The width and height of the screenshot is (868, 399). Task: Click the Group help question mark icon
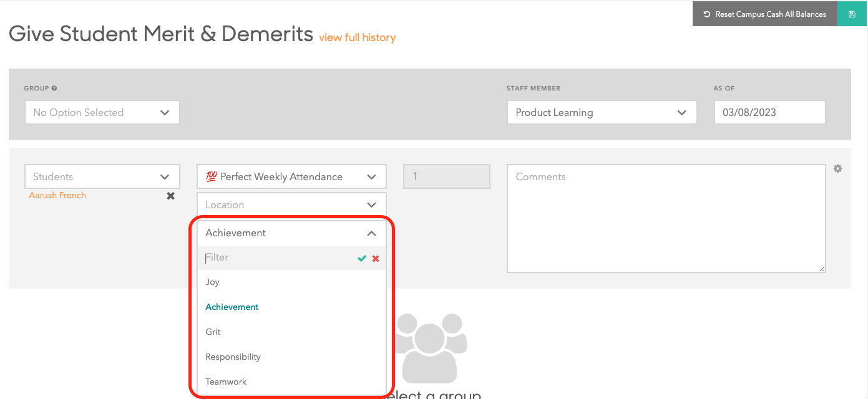click(54, 89)
